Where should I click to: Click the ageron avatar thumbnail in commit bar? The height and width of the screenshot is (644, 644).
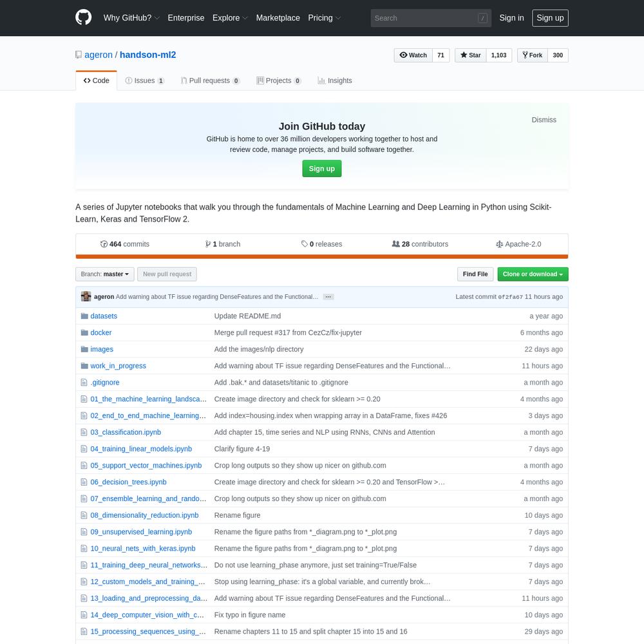pos(86,296)
